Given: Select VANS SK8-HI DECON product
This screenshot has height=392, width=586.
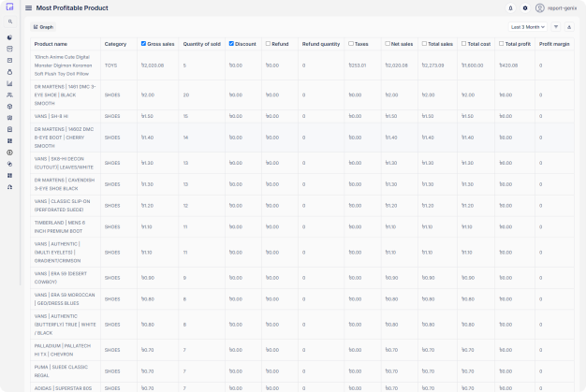Looking at the screenshot, I should click(64, 163).
